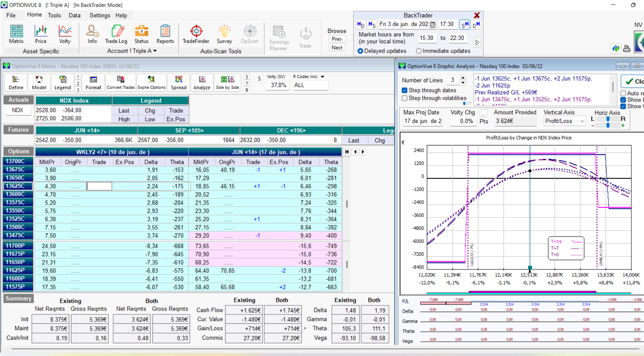Open the Earnings Planner icon

click(x=279, y=38)
